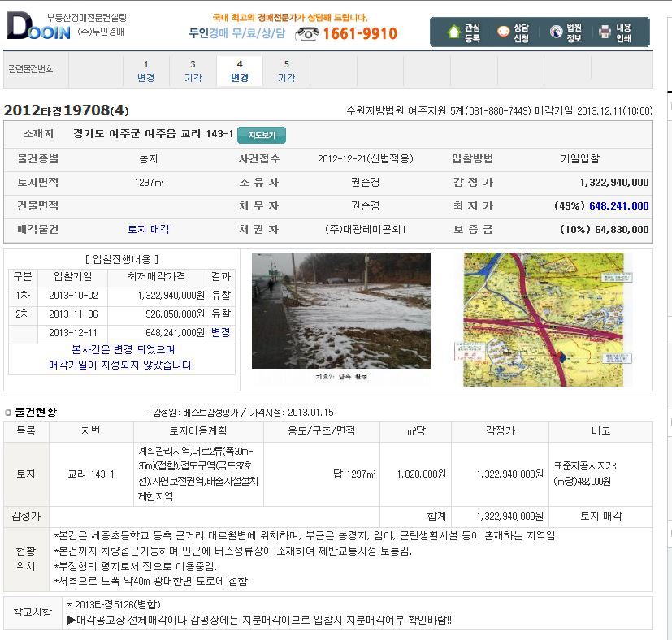The height and width of the screenshot is (640, 672).
Task: Click address 경기도 여주군 여주읍 교리 143-1
Action: (x=153, y=134)
